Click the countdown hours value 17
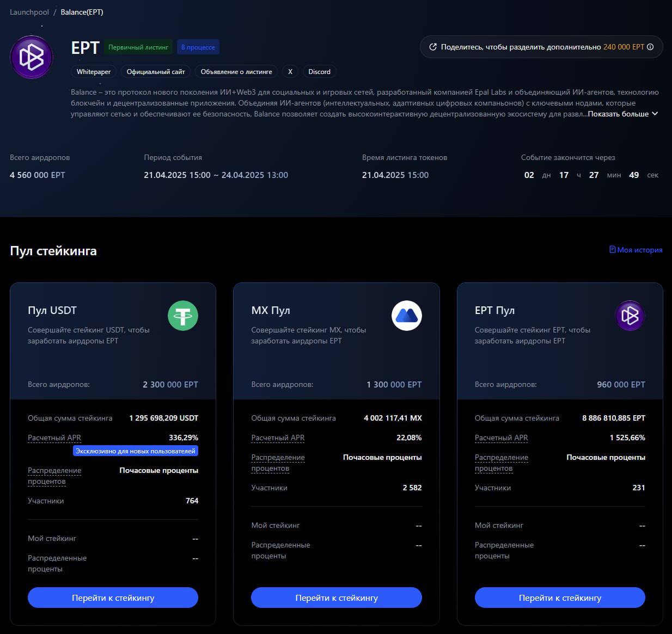 564,175
